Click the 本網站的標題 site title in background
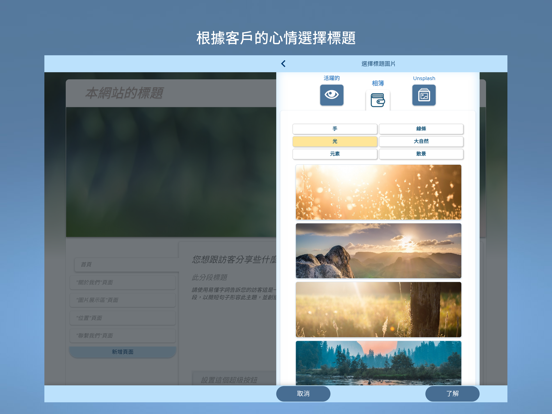 [x=124, y=93]
